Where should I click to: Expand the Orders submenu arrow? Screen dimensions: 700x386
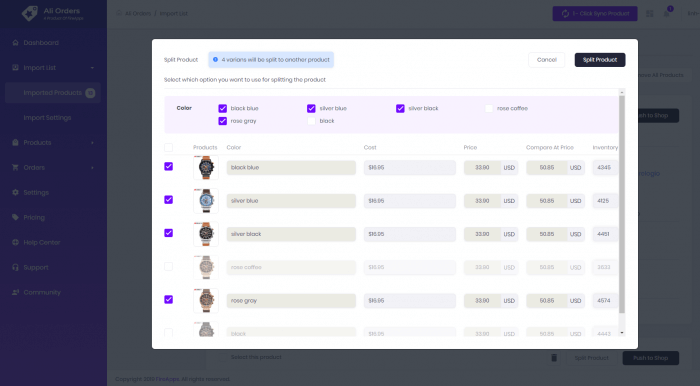point(92,168)
